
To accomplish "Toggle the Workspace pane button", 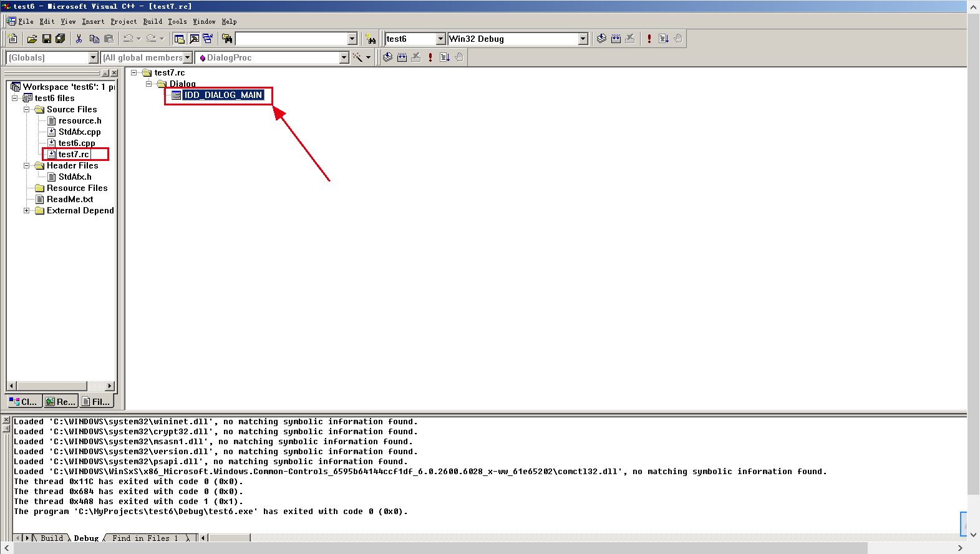I will point(180,39).
